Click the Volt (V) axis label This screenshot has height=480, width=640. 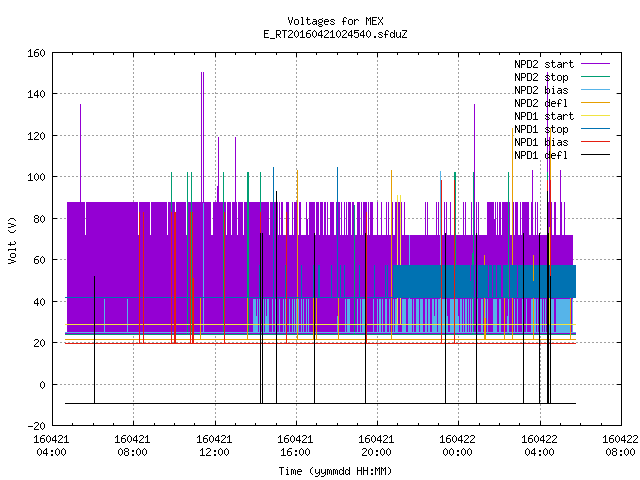pyautogui.click(x=13, y=240)
